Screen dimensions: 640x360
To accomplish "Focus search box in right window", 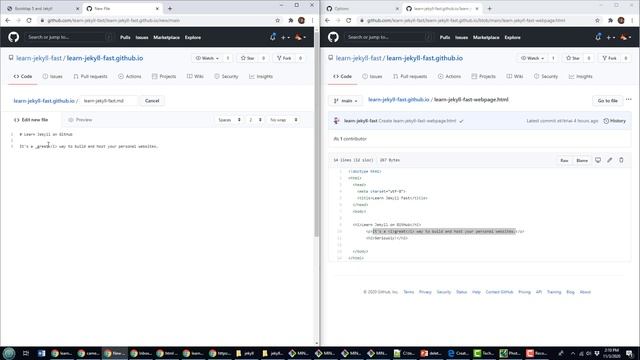I will 388,37.
